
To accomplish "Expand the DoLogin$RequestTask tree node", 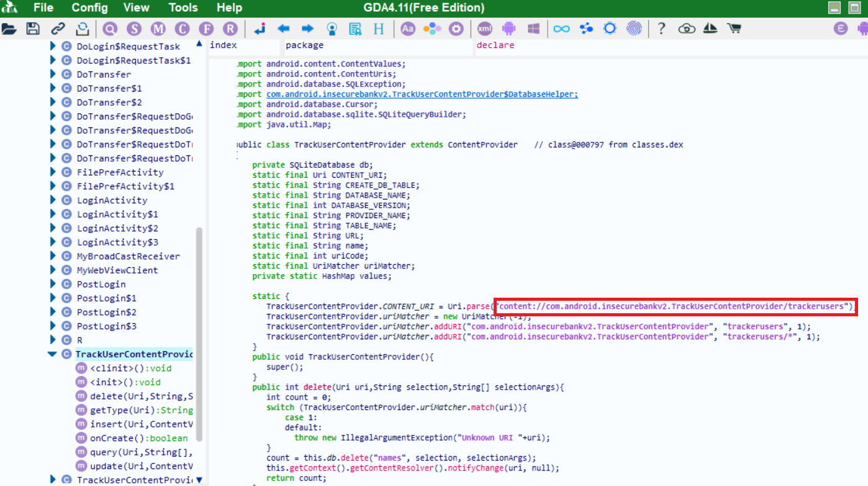I will 53,46.
